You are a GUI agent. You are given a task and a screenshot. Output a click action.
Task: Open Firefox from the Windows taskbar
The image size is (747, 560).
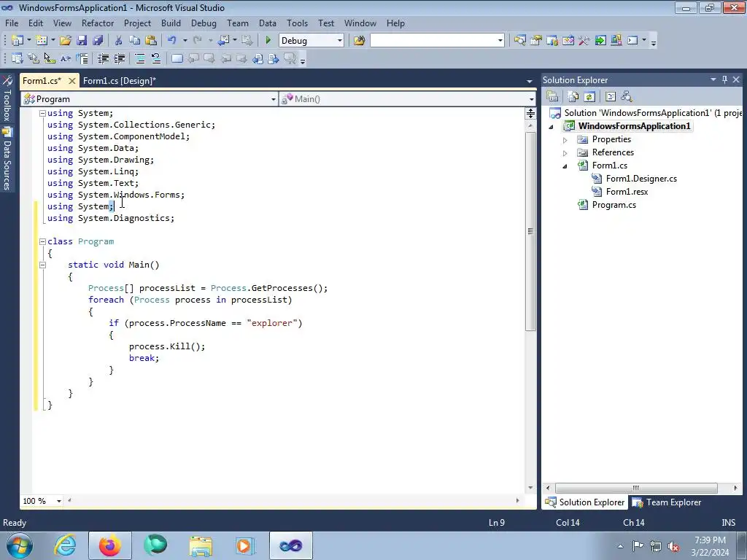coord(110,545)
